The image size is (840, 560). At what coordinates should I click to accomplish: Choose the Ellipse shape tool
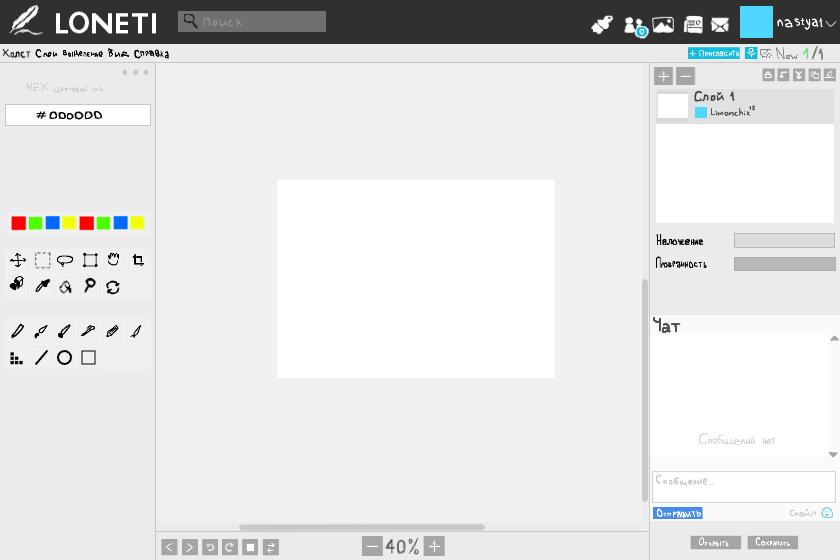click(x=64, y=357)
